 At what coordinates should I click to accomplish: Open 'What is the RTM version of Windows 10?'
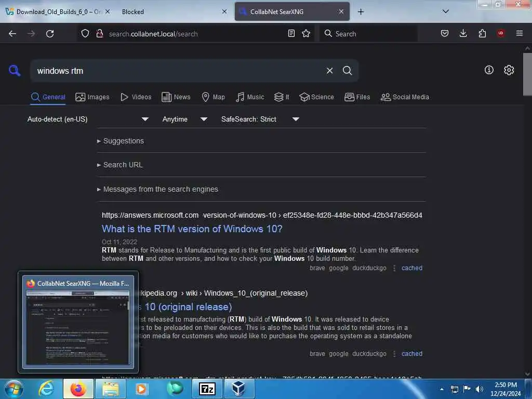(192, 229)
